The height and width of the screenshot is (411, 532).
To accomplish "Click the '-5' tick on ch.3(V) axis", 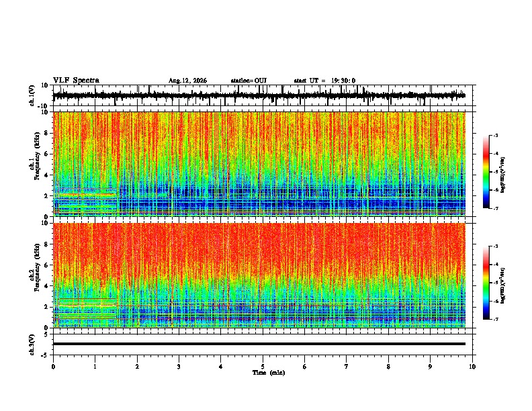I will coord(46,355).
